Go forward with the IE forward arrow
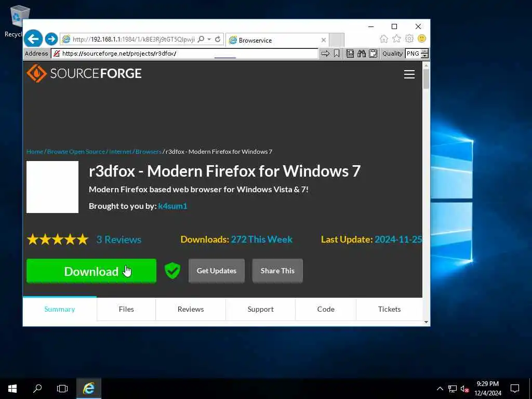532x399 pixels. [x=51, y=39]
